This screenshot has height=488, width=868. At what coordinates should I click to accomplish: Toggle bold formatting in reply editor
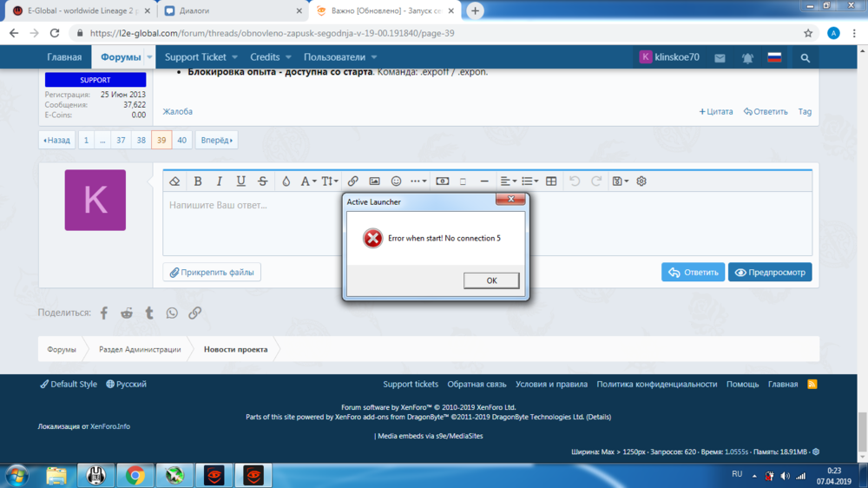198,181
